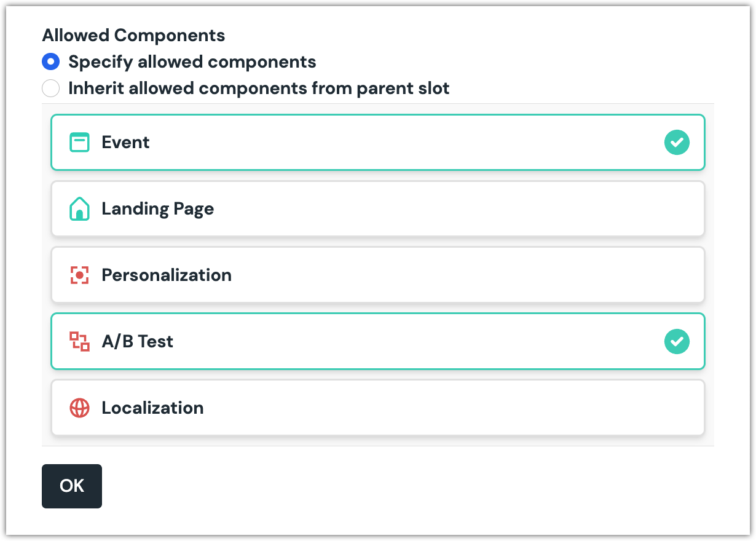Click the Allowed Components heading
756x541 pixels.
[133, 36]
